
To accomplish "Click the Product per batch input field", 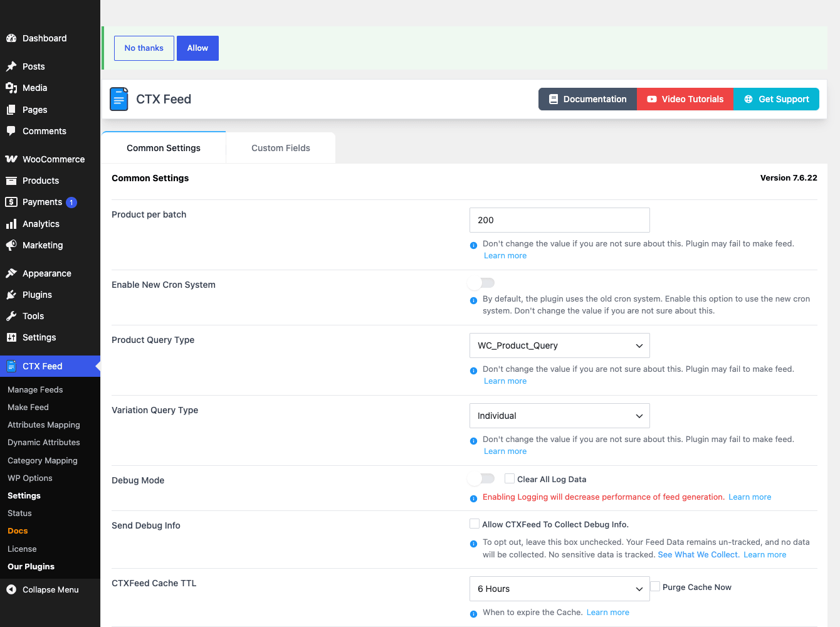I will (560, 220).
